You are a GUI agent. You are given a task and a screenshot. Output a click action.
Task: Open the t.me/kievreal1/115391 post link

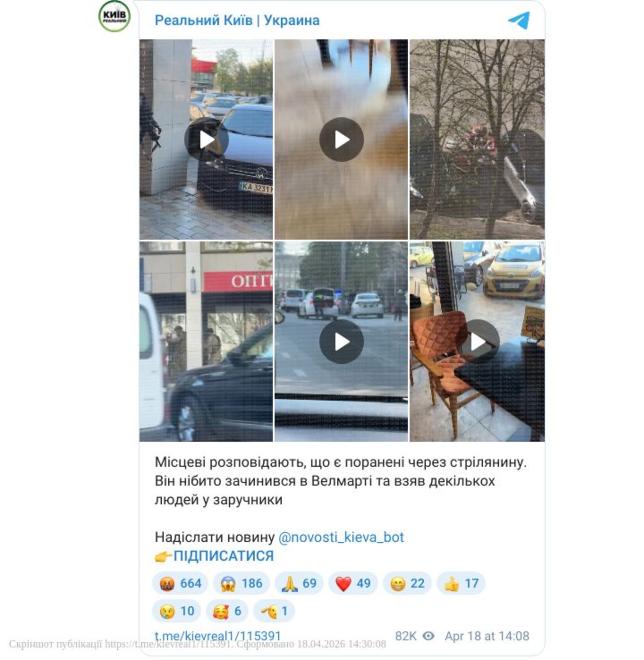[218, 636]
